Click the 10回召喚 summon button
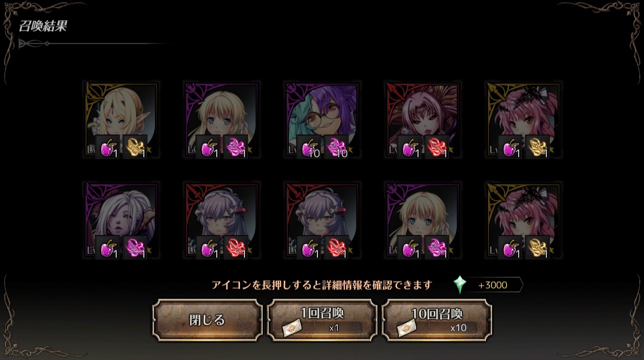Screen dimensions: 644x360 [x=437, y=320]
